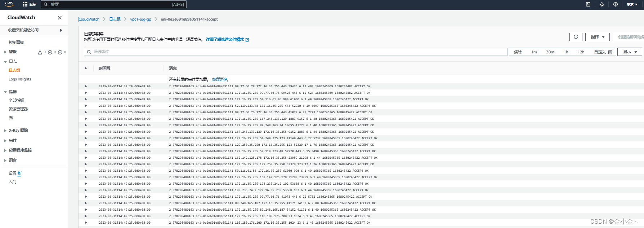This screenshot has height=228, width=644.
Task: Go to vpc1-log-gp breadcrumb
Action: [140, 19]
